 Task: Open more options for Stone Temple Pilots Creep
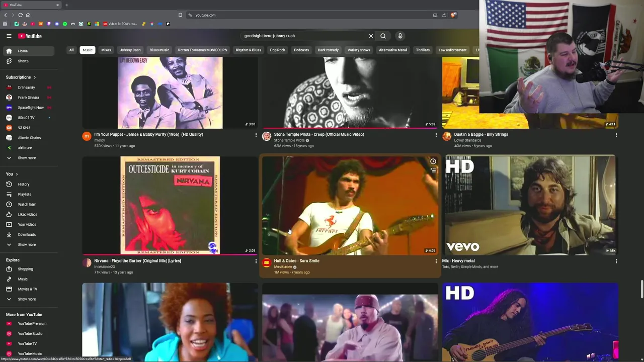pyautogui.click(x=436, y=135)
